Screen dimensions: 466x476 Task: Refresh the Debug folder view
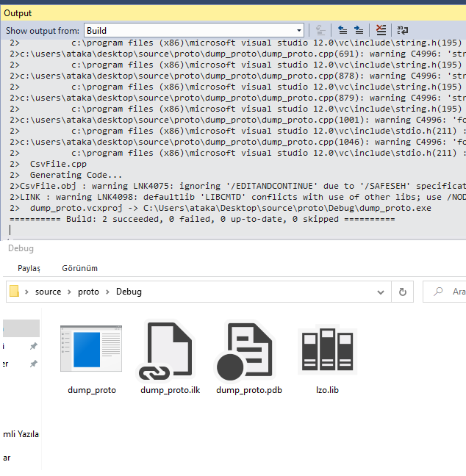pos(402,292)
